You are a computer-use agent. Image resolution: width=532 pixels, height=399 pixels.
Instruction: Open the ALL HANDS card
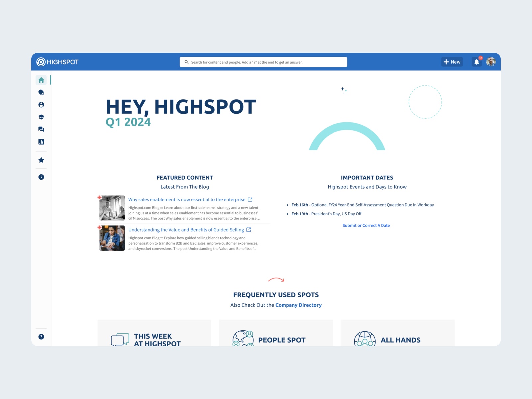[x=398, y=333]
